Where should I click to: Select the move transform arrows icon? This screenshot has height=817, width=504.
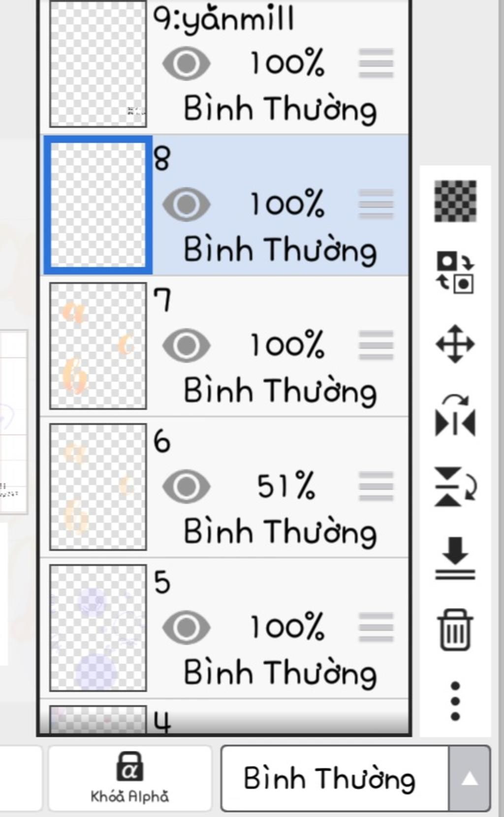coord(455,344)
